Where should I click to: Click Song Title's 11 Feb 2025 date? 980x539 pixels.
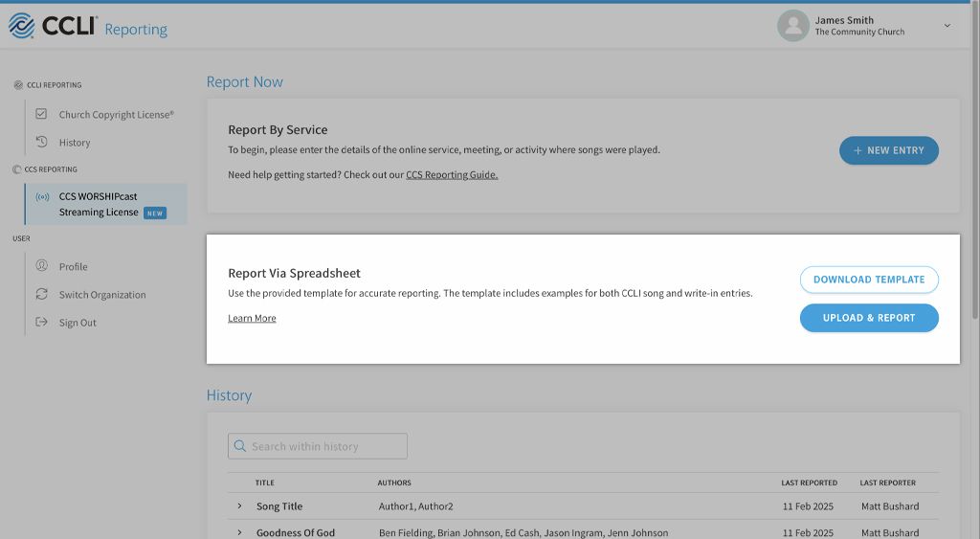pos(808,506)
